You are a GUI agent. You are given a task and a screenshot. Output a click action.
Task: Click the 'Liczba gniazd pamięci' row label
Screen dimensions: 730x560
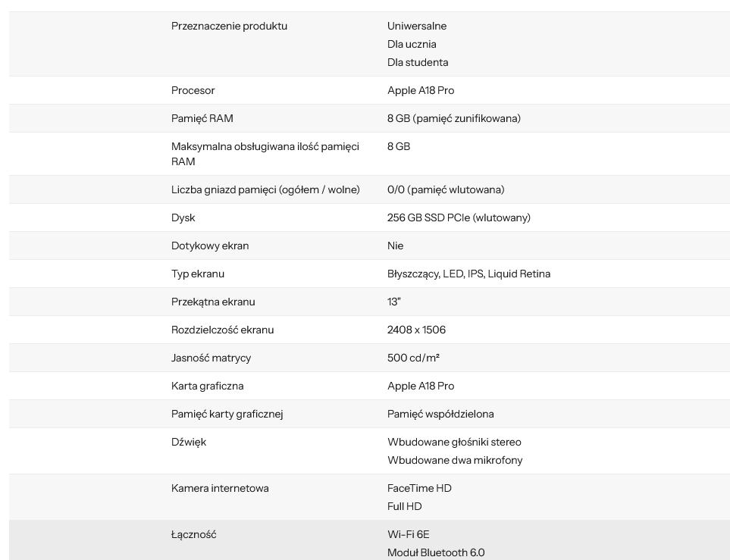[265, 189]
